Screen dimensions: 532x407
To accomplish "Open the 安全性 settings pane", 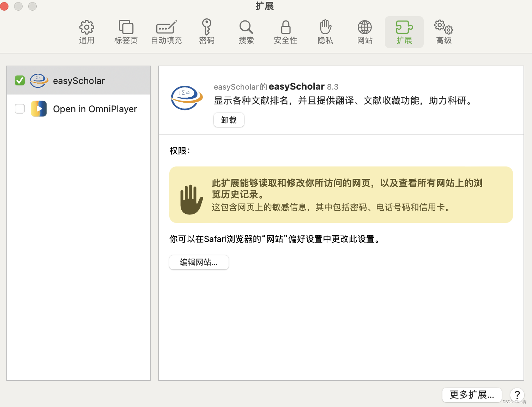I will 285,32.
